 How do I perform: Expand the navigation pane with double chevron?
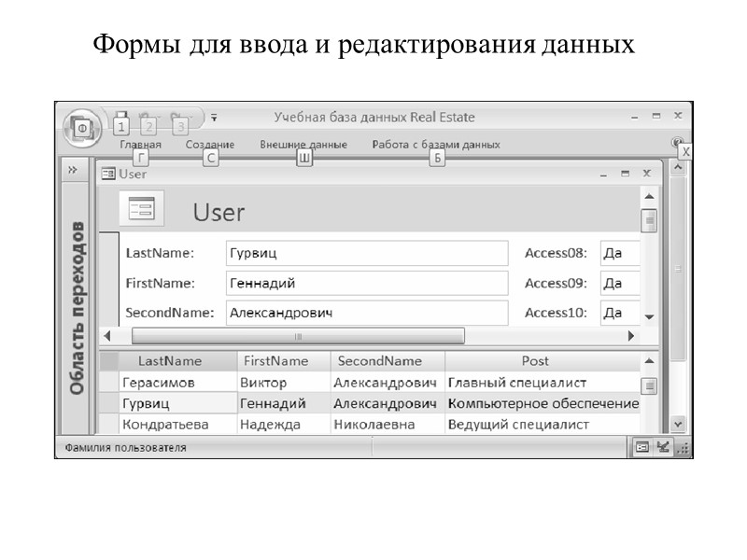pyautogui.click(x=73, y=170)
